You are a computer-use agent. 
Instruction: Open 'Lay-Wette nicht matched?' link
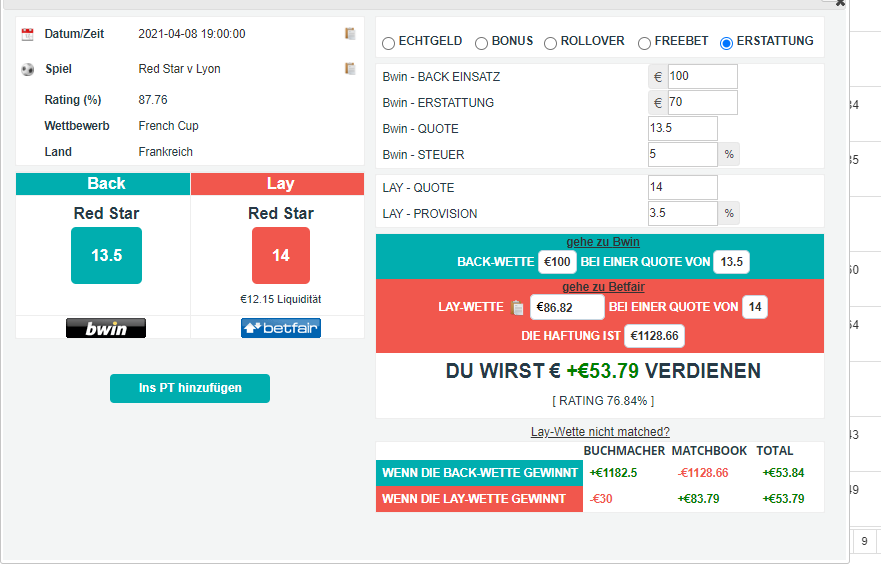tap(600, 432)
